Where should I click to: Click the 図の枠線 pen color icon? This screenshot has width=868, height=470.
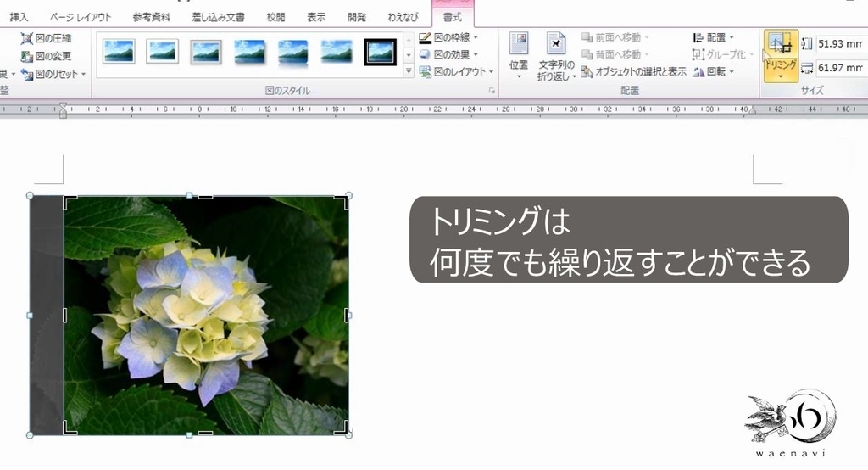click(425, 37)
